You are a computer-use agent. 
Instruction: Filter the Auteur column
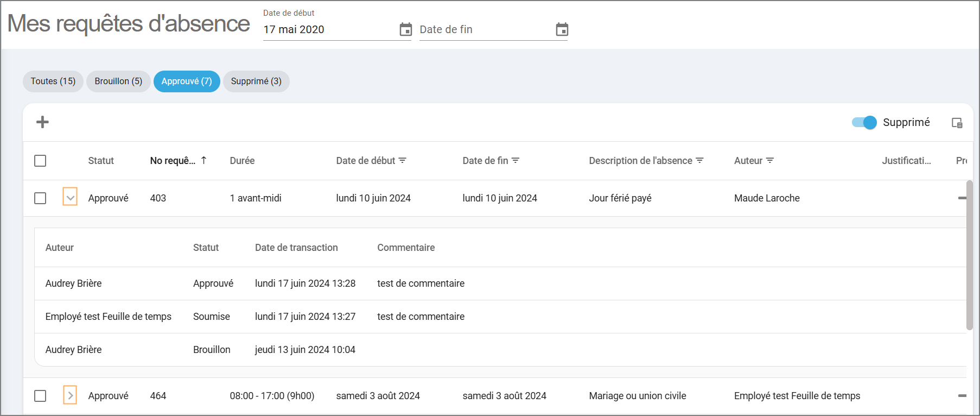770,160
